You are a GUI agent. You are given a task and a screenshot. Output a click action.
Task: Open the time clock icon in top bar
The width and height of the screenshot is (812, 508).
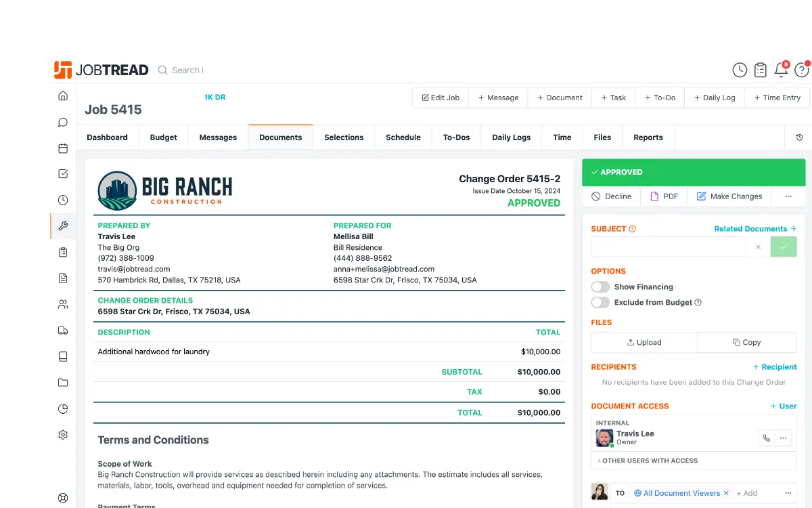(739, 70)
